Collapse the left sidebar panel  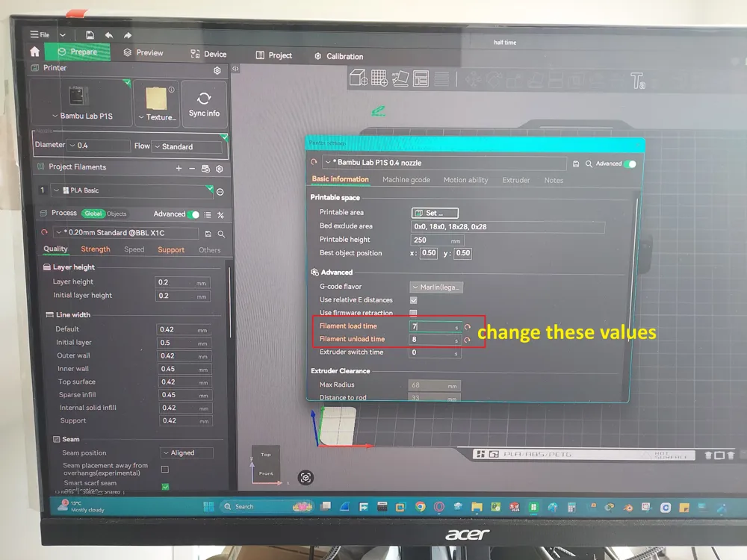[235, 69]
